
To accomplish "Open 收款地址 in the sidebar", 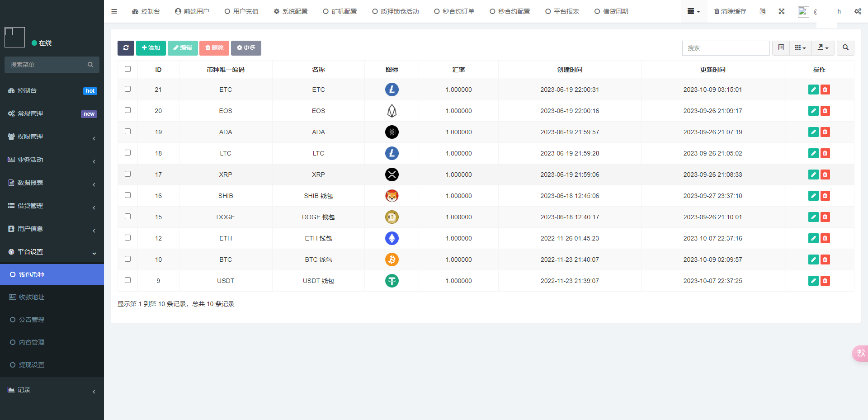I will click(32, 297).
